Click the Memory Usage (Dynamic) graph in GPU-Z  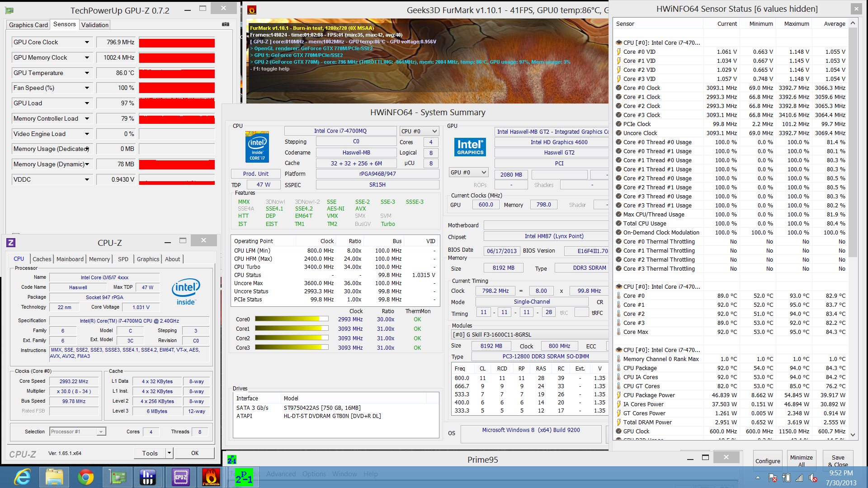coord(177,164)
